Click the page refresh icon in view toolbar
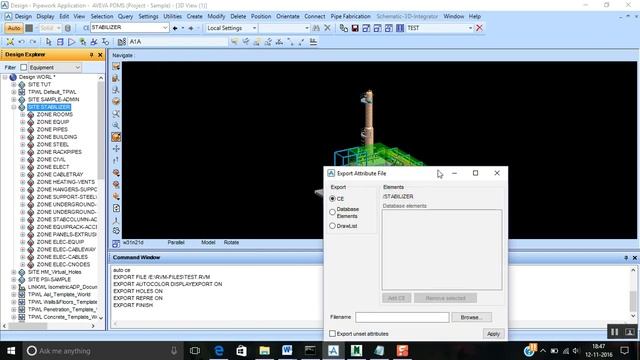Image resolution: width=640 pixels, height=360 pixels. point(116,208)
